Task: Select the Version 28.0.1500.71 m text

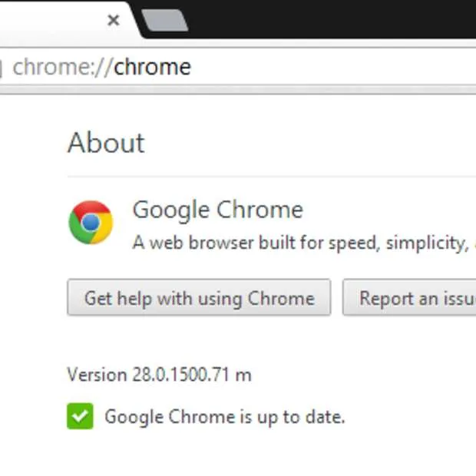Action: click(x=160, y=375)
